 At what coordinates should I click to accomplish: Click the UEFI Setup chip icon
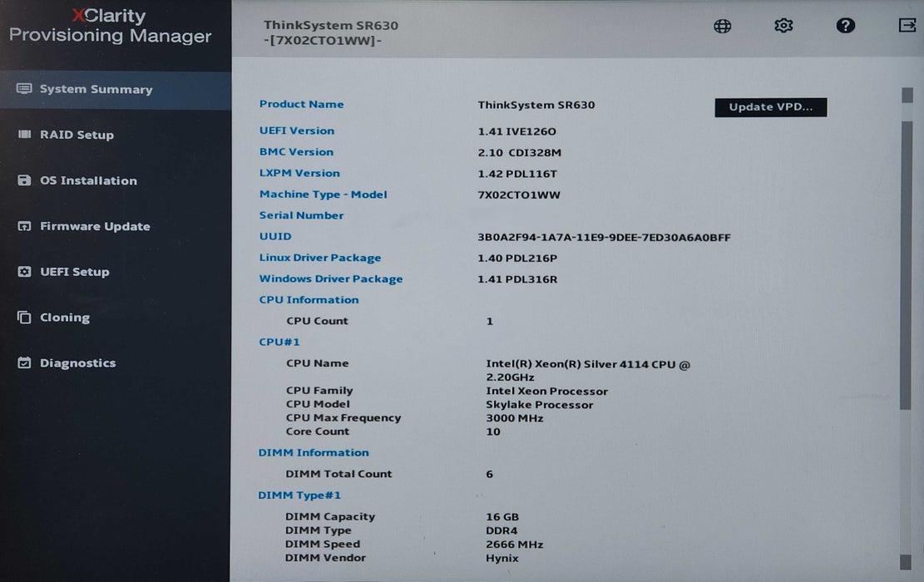pos(24,272)
